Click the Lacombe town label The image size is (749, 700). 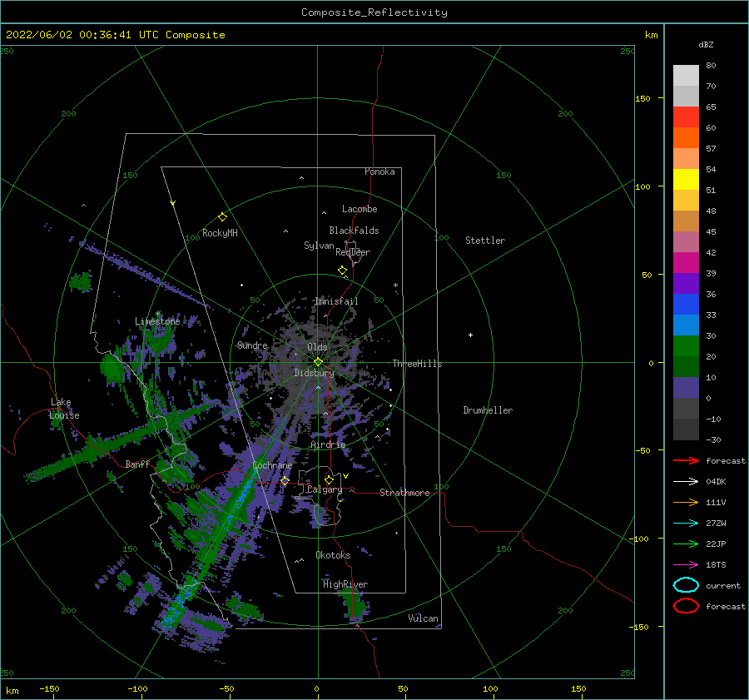click(x=360, y=209)
